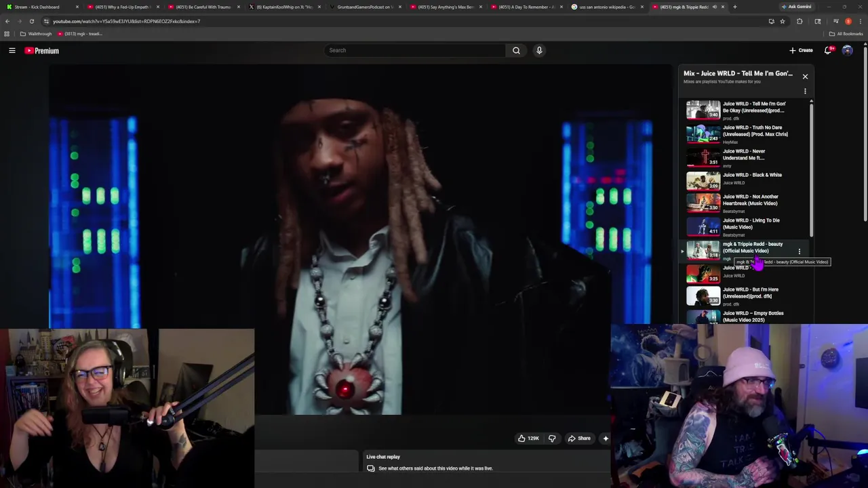Open the Walkthrough bookmarks folder
This screenshot has height=488, width=868.
36,34
